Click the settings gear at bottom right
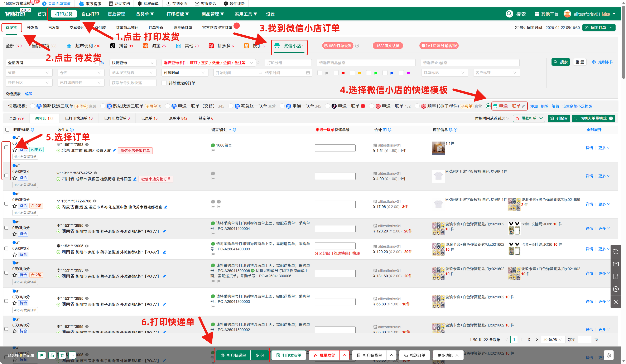Image resolution: width=626 pixels, height=364 pixels. (609, 355)
